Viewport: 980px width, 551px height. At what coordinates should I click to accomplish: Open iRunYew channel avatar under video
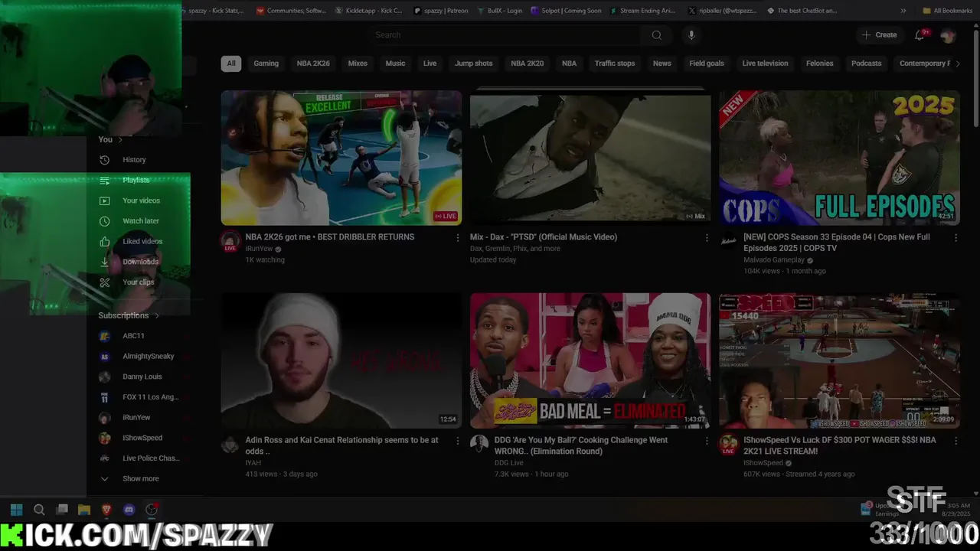pyautogui.click(x=230, y=242)
